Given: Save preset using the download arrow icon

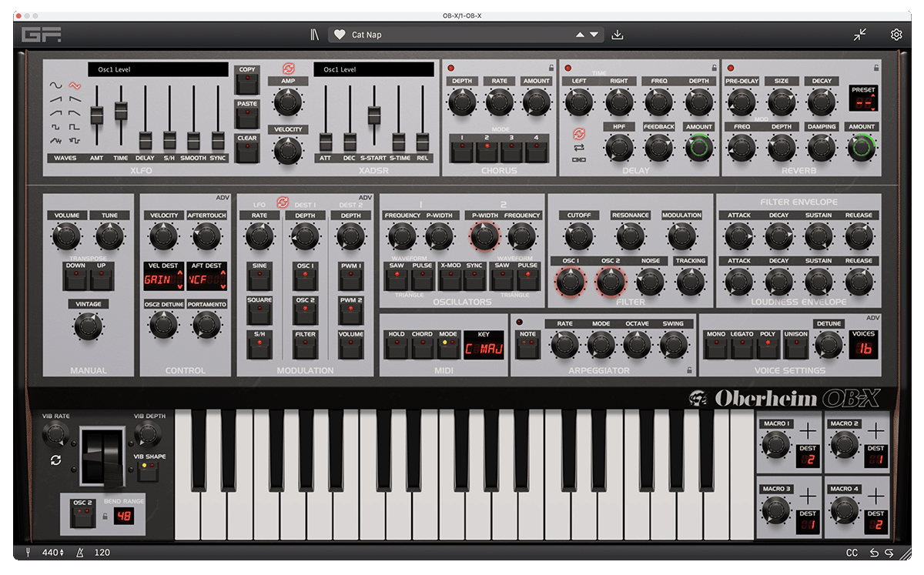Looking at the screenshot, I should (617, 35).
